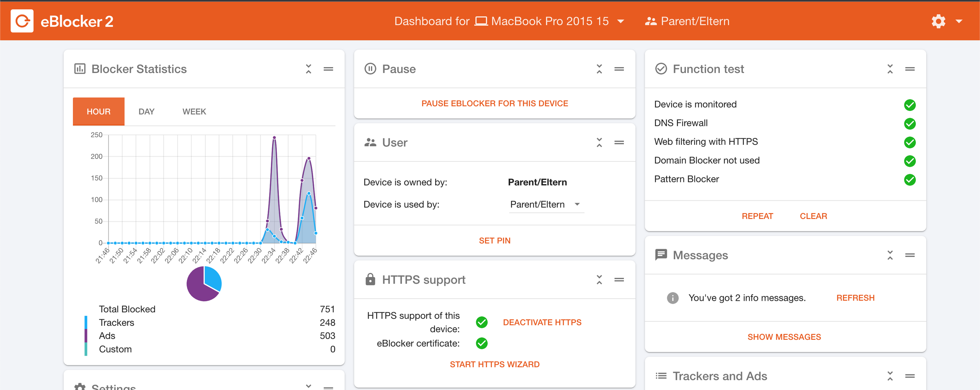This screenshot has height=390, width=980.
Task: Click the Messages card drag handle
Action: point(910,255)
